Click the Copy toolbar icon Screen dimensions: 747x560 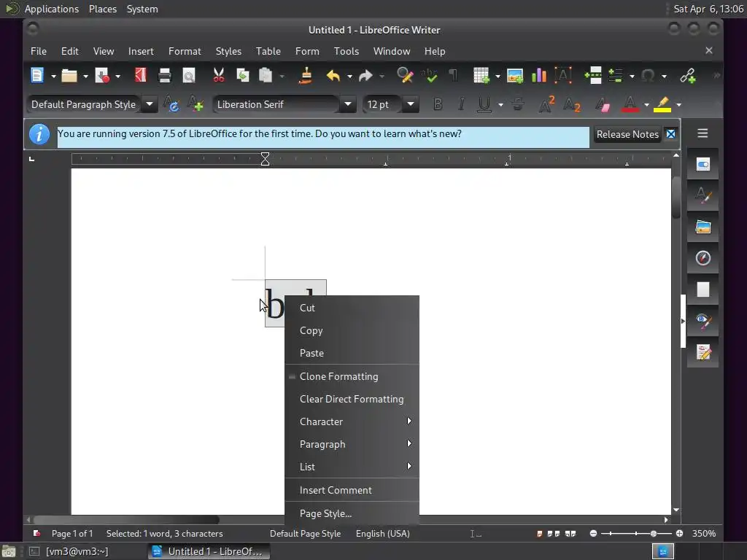[243, 76]
